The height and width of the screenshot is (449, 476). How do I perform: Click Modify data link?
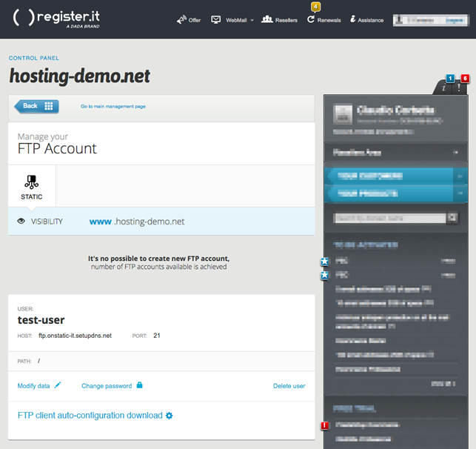pos(33,386)
